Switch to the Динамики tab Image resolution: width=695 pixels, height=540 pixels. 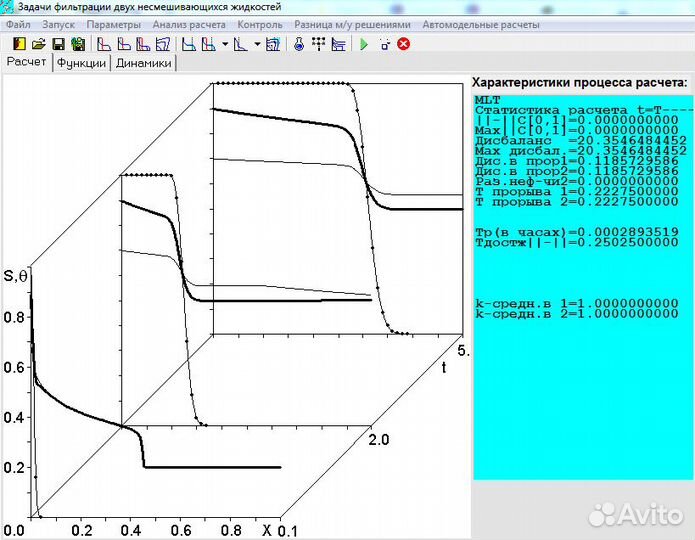pos(144,63)
